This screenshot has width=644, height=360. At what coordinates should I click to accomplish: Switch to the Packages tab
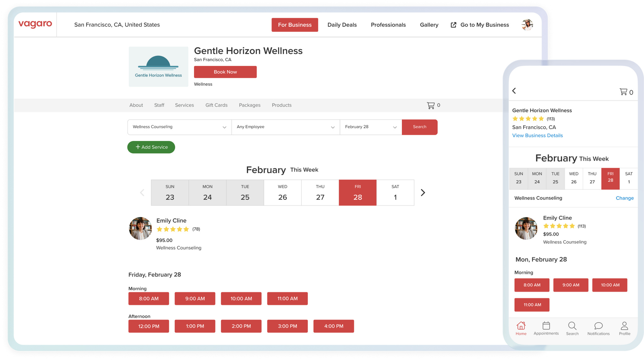[250, 105]
